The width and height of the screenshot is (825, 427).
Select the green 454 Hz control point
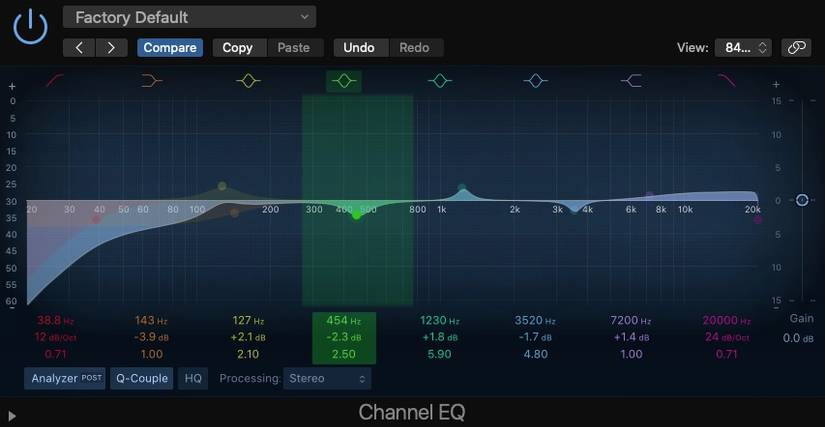pyautogui.click(x=356, y=215)
